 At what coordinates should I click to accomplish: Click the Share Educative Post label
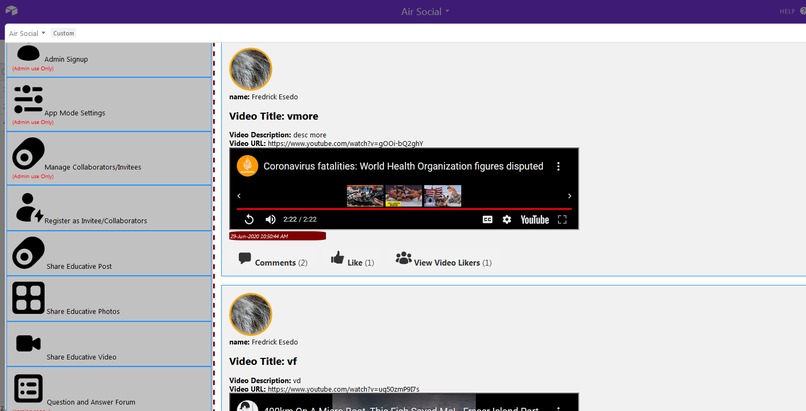tap(79, 266)
